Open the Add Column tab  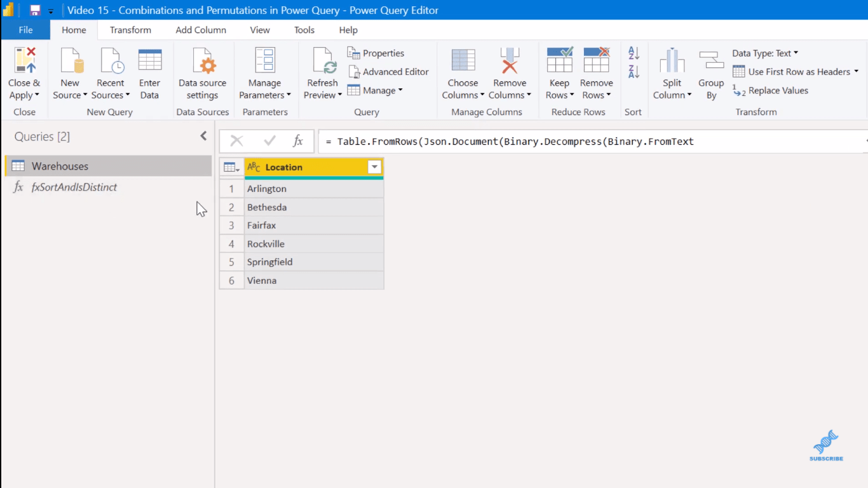(x=201, y=30)
